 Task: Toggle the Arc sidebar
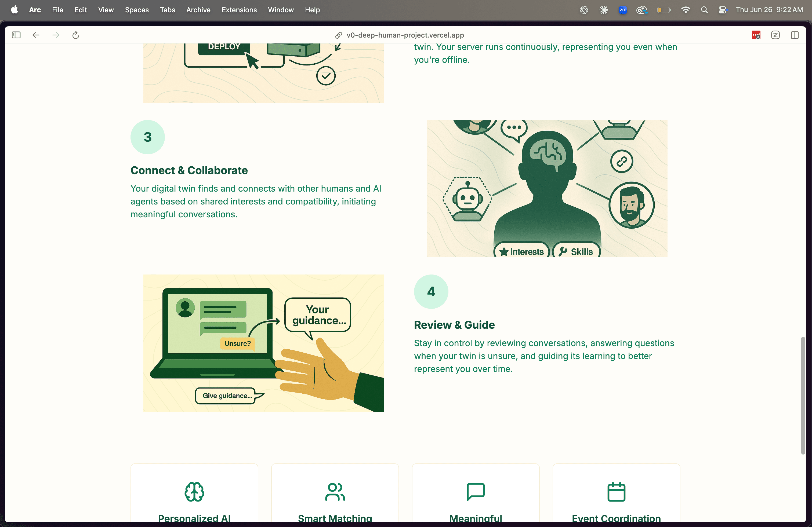(16, 35)
